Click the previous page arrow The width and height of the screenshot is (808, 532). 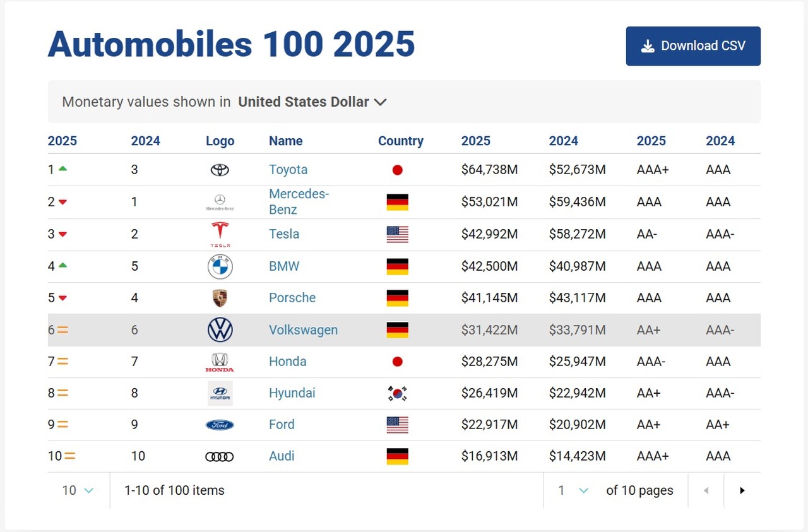click(706, 490)
